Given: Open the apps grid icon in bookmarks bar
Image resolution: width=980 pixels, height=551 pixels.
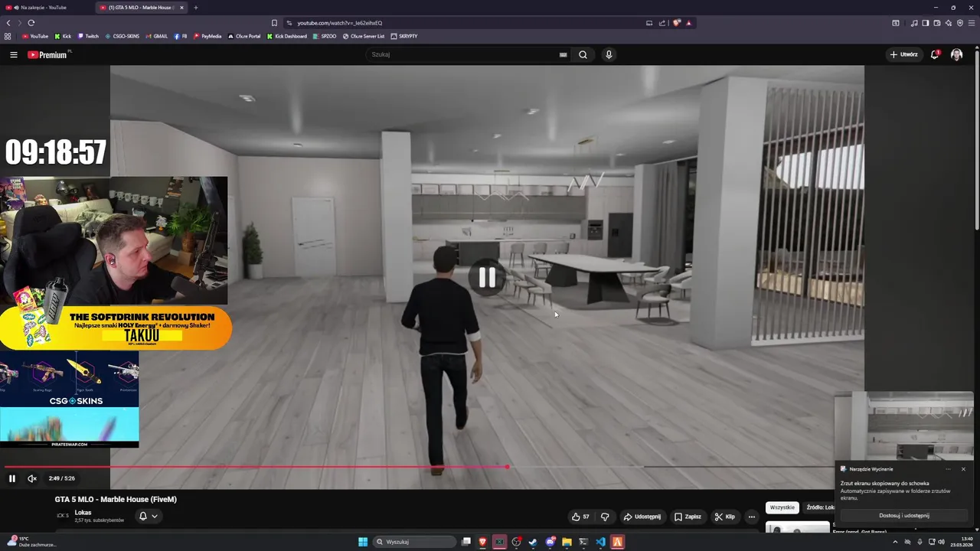Looking at the screenshot, I should 8,36.
